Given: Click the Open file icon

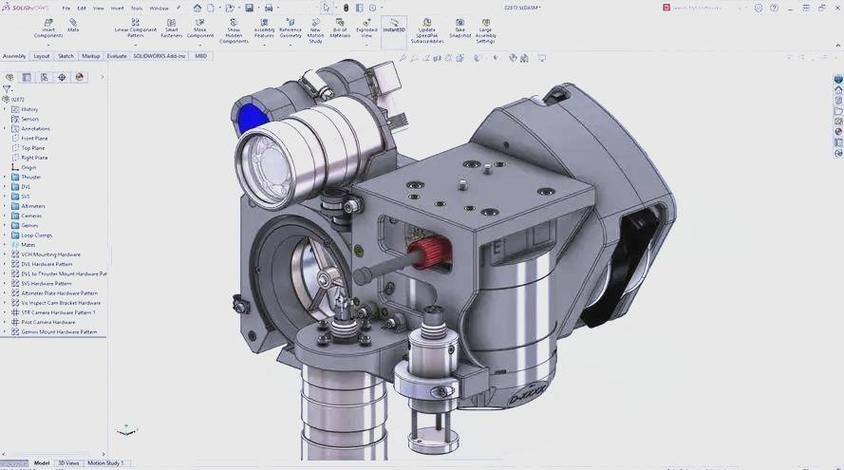Looking at the screenshot, I should click(x=230, y=8).
